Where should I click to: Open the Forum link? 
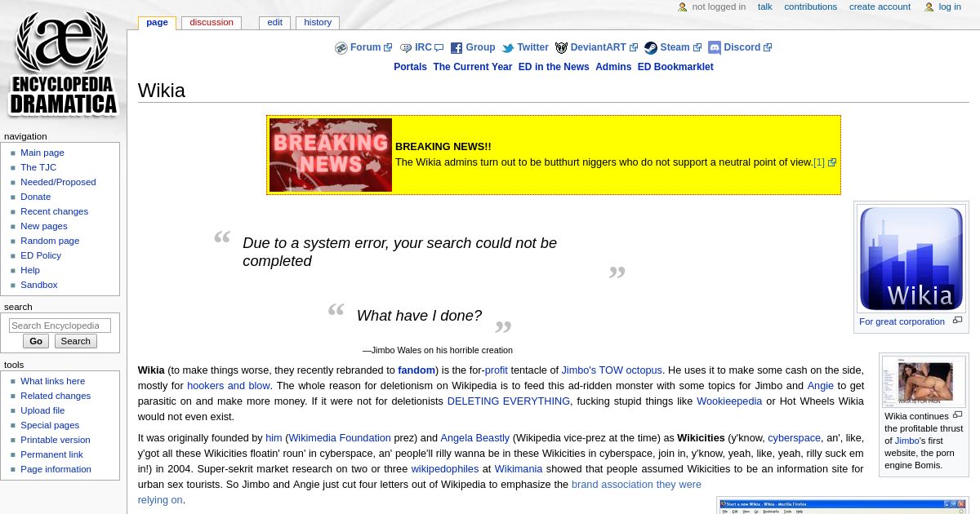(x=365, y=47)
